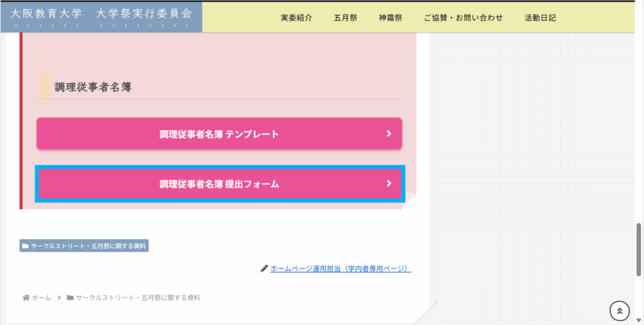644x325 pixels.
Task: Open breadcrumb サークルストリート・五月祭に関する資料 link
Action: (x=138, y=297)
